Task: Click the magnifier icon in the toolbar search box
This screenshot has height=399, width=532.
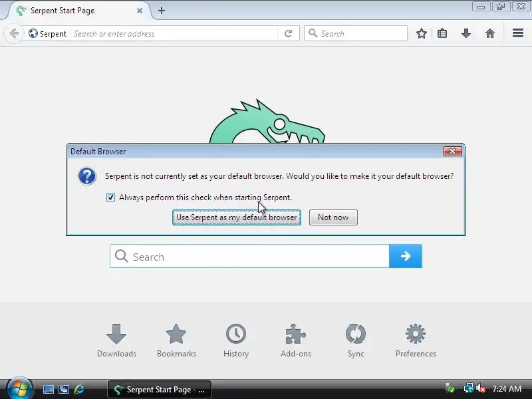Action: pos(313,33)
